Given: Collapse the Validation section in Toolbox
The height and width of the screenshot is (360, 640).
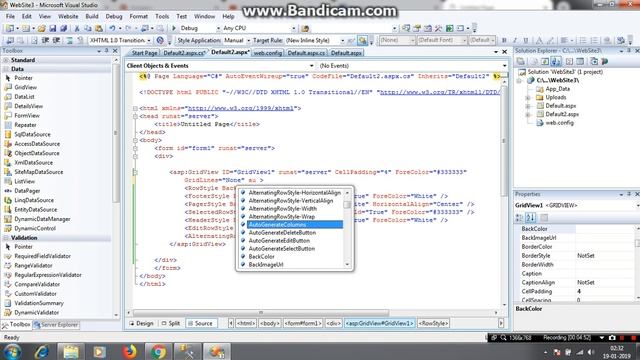Looking at the screenshot, I should pos(6,238).
